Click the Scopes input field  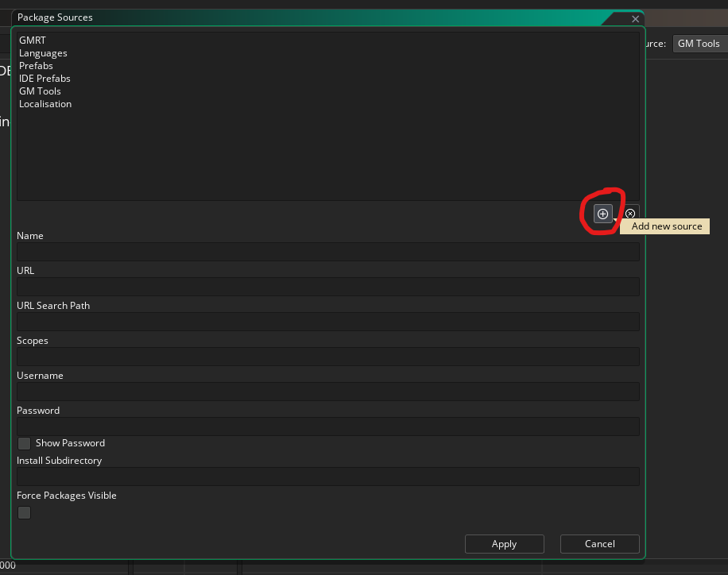pyautogui.click(x=327, y=357)
